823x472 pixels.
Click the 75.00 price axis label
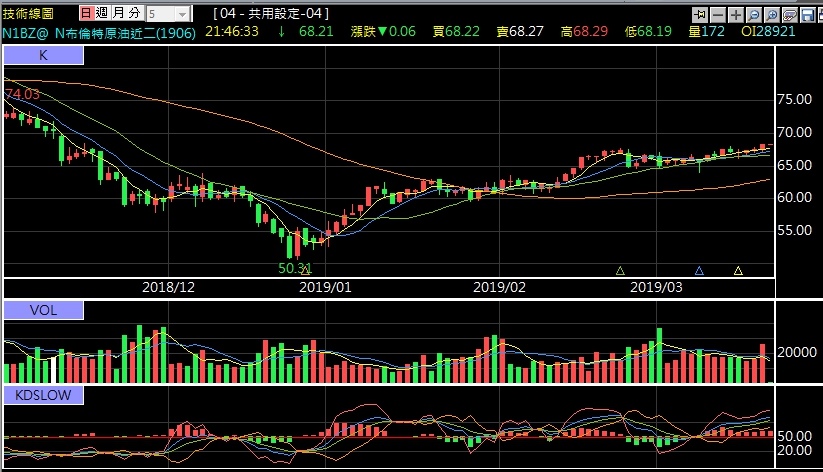pos(795,100)
